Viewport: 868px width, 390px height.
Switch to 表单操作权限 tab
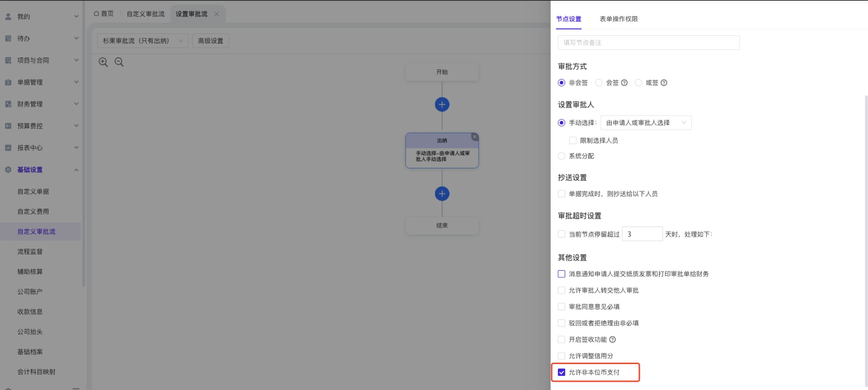click(x=619, y=19)
